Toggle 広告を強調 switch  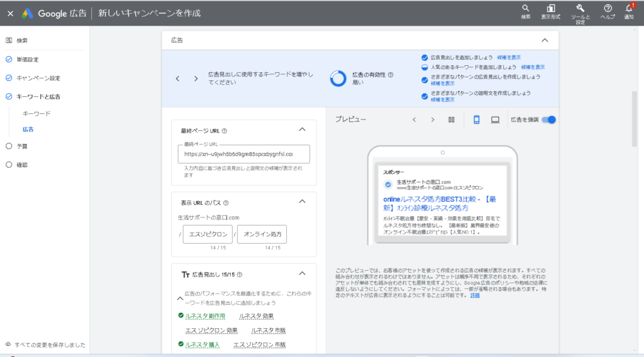coord(548,120)
